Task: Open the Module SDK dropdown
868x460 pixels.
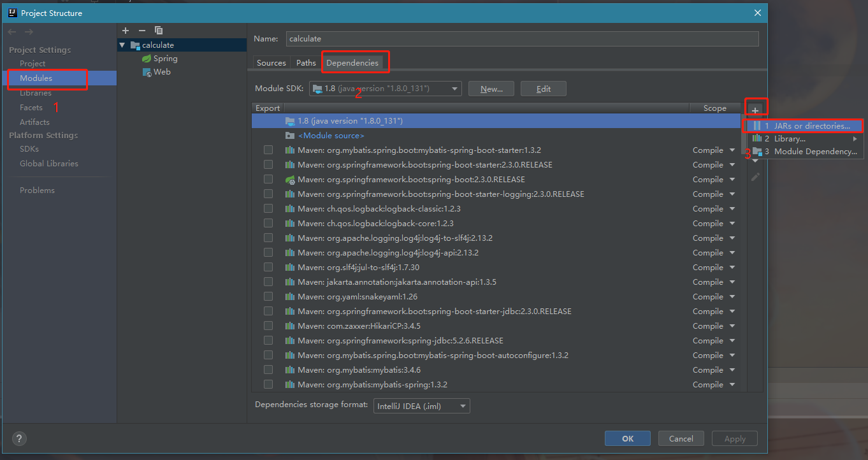Action: click(386, 89)
